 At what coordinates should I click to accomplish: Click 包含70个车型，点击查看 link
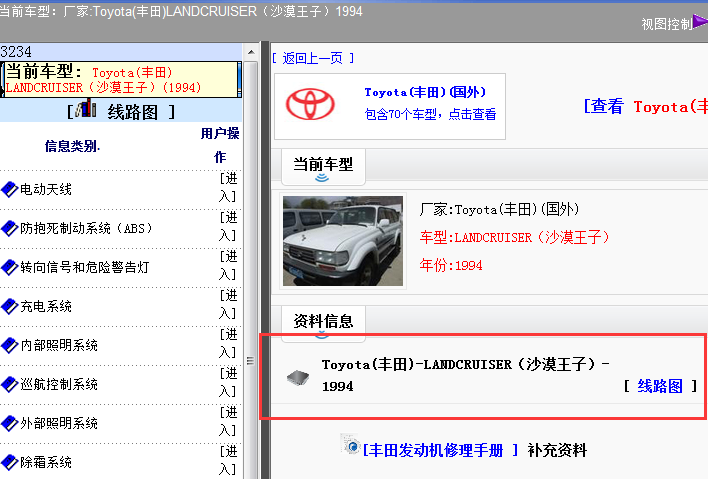[x=430, y=114]
